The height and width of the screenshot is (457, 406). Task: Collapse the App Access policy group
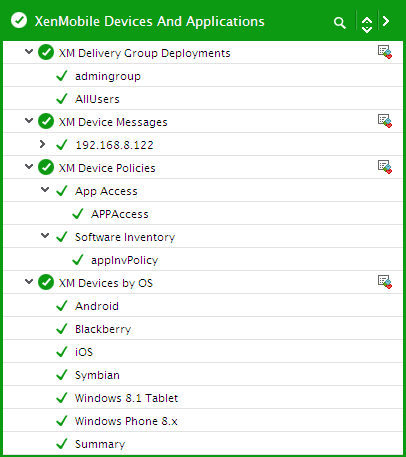click(45, 190)
